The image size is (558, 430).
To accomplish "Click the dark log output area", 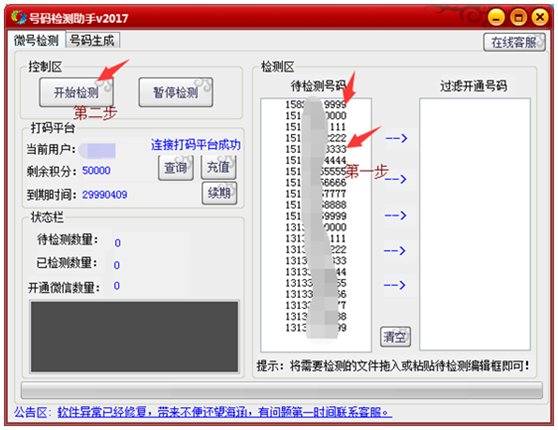I will (x=135, y=336).
